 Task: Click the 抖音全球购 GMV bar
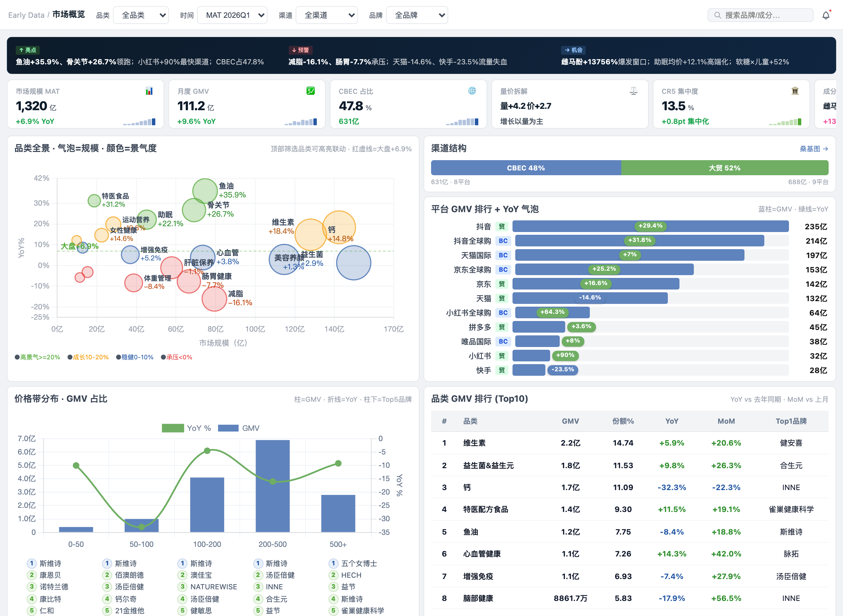pos(639,241)
